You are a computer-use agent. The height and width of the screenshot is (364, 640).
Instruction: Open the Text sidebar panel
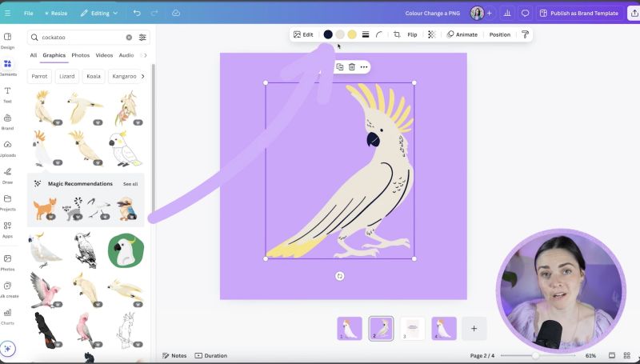7,94
